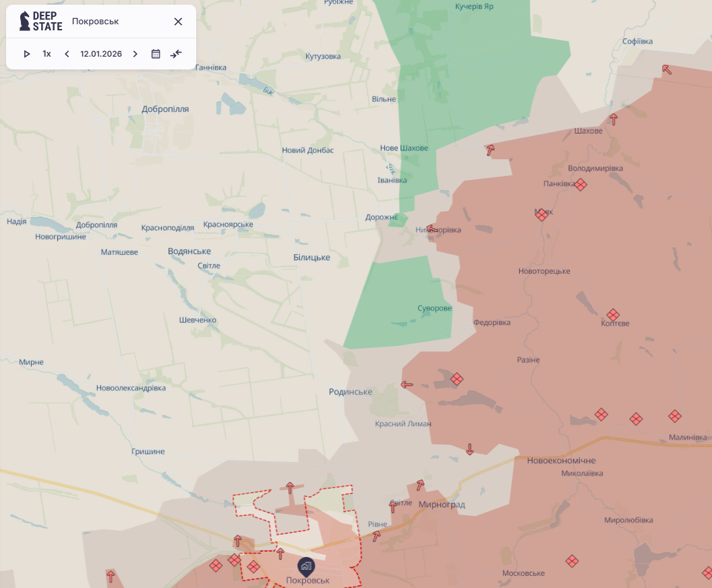Click the Покровськ location pin marker
Viewport: 712px width, 588px height.
pos(306,565)
